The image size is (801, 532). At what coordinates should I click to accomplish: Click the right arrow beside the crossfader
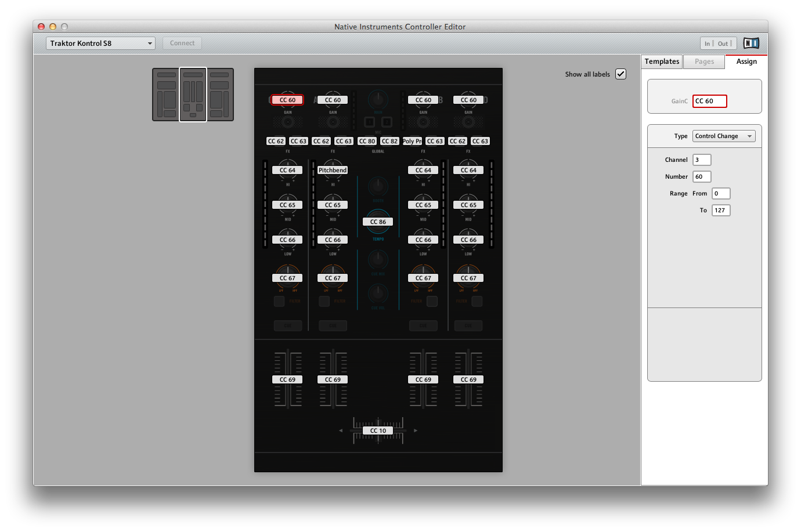[416, 430]
